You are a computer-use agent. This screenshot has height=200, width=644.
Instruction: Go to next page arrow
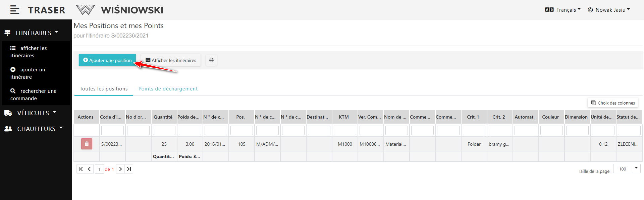pos(120,169)
